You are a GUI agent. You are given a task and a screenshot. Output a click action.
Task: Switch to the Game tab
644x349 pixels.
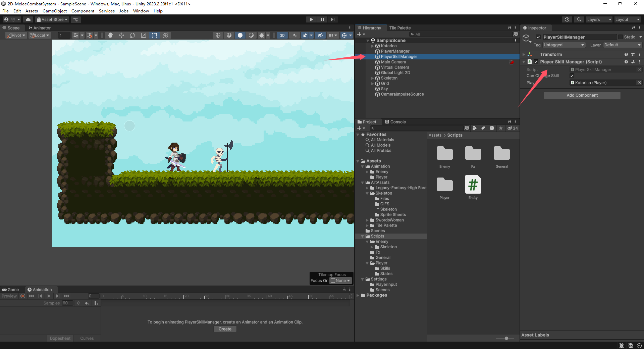[x=10, y=290]
